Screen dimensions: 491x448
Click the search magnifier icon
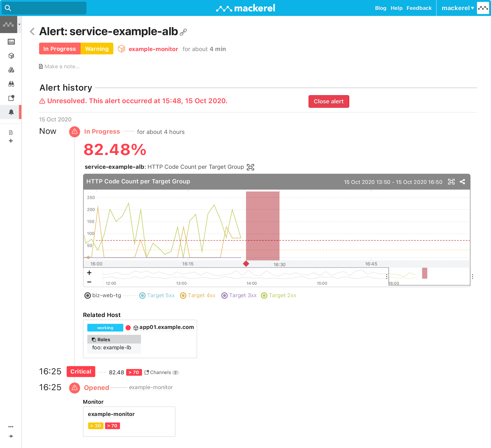coord(8,8)
